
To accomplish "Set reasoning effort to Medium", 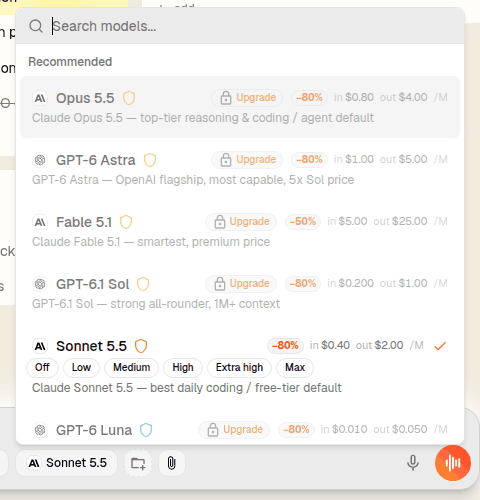I will point(132,368).
